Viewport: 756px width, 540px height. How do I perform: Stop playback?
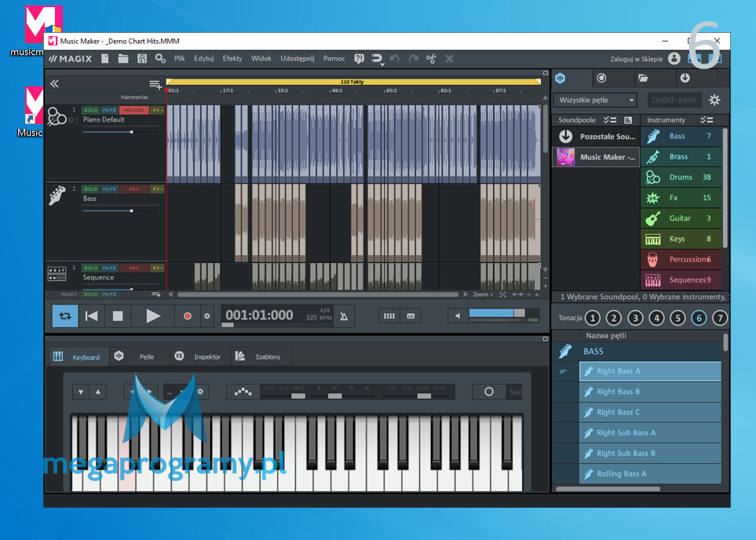(x=118, y=316)
